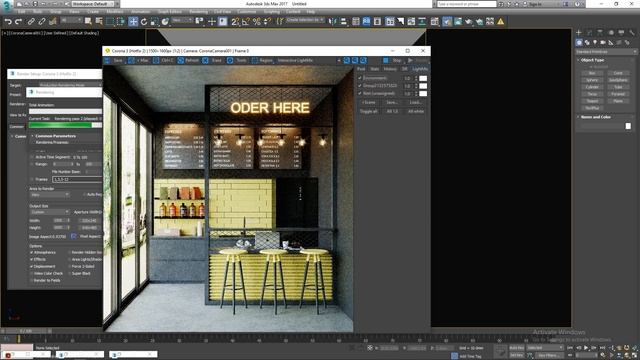Click the Box primitive button
This screenshot has height=360, width=640.
592,73
